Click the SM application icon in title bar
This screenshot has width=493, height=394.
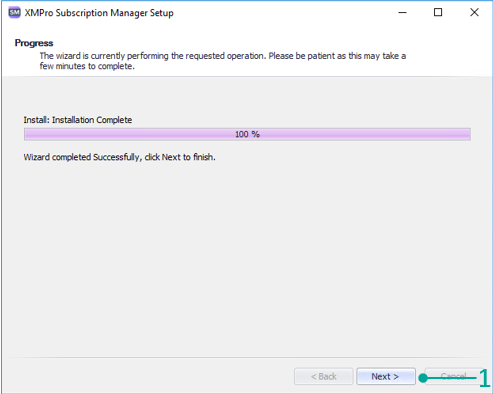click(x=14, y=13)
